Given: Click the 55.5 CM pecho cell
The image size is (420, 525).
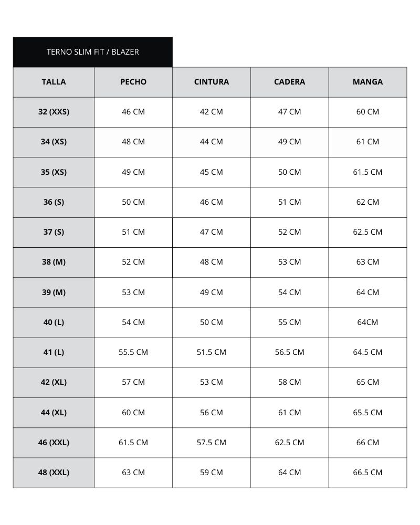Looking at the screenshot, I should (x=133, y=352).
